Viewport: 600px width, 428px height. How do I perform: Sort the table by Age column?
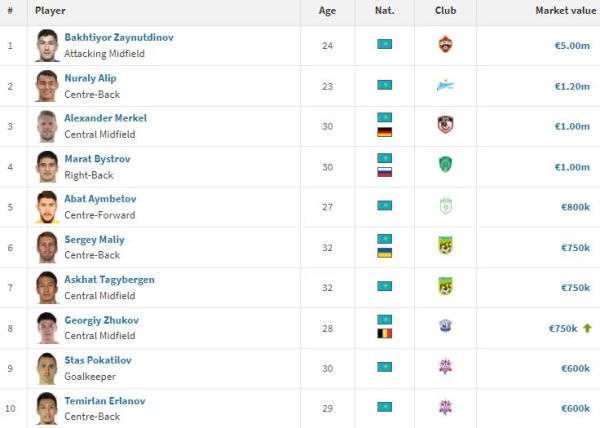(327, 11)
